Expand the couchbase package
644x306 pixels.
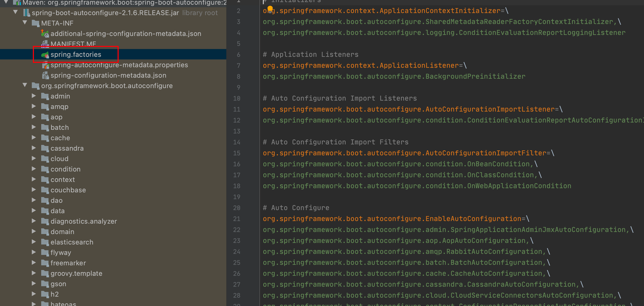pos(34,189)
